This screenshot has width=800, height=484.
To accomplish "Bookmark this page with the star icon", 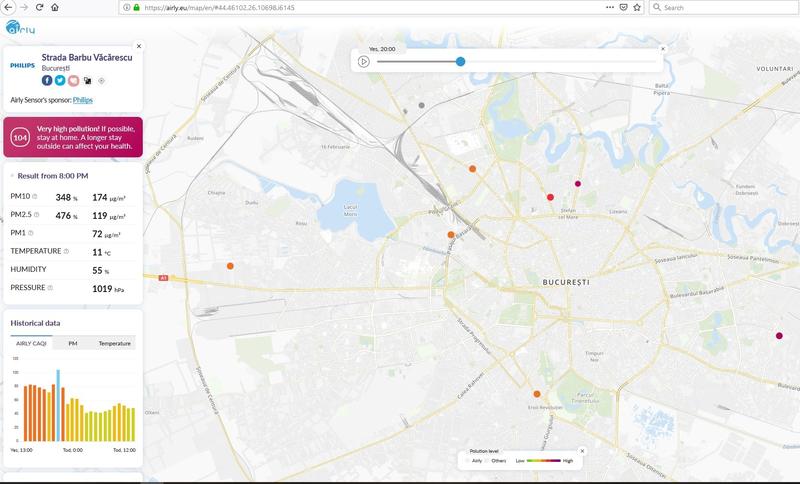I will coord(637,7).
